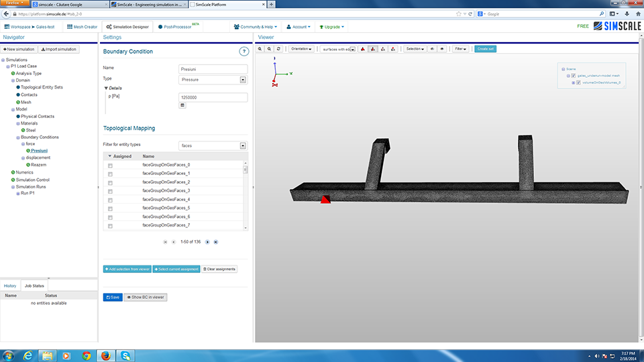Click the red triangle marker on the mesh model

(x=325, y=200)
